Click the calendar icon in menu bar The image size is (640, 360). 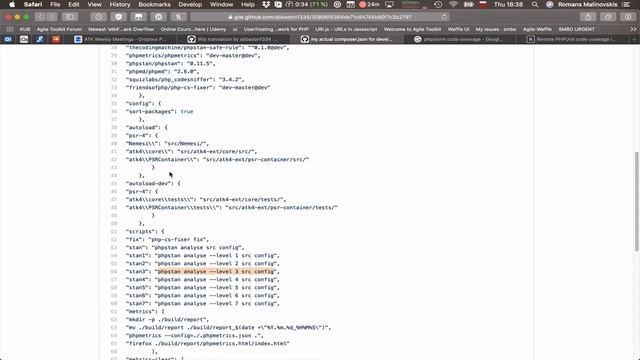click(351, 4)
